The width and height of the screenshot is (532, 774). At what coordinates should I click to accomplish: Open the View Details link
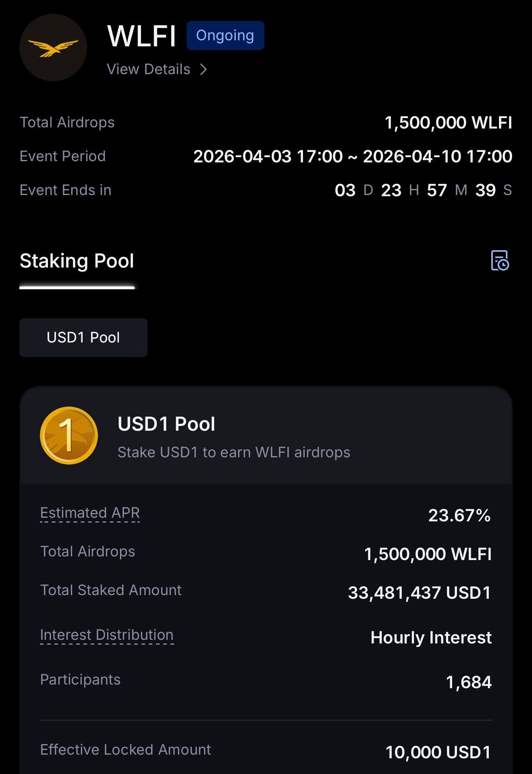pos(148,69)
